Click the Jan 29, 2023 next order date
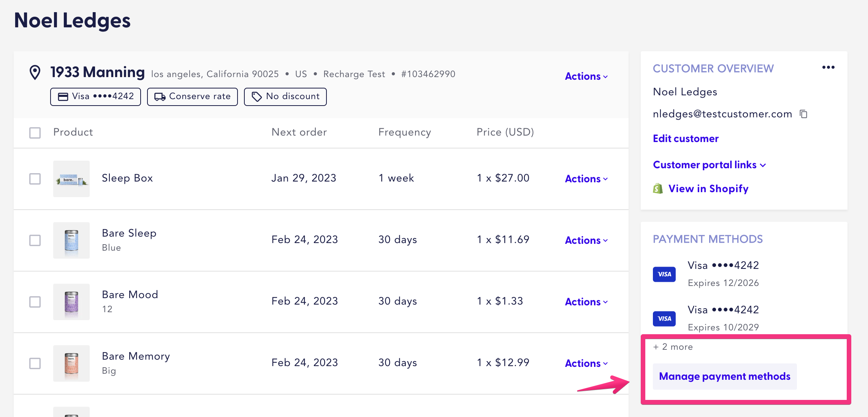The image size is (868, 417). 304,178
